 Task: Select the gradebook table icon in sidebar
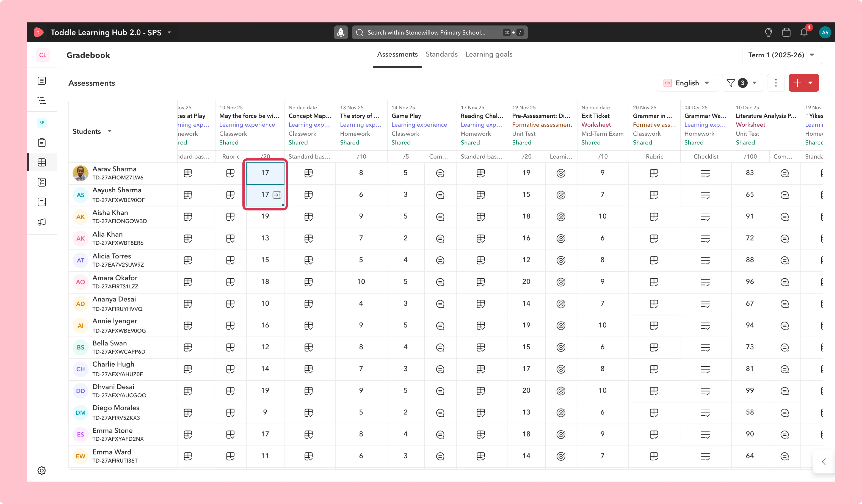coord(42,162)
